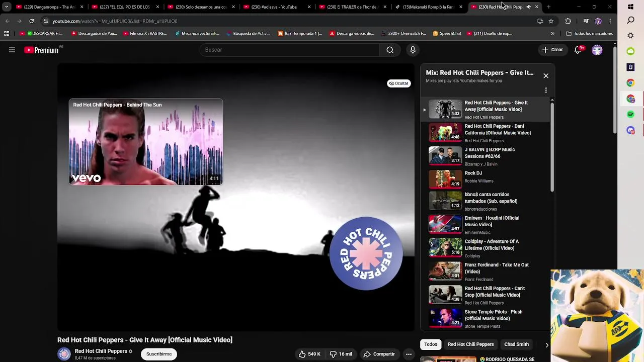The height and width of the screenshot is (362, 644).
Task: Click the Compartir share button
Action: pyautogui.click(x=379, y=354)
